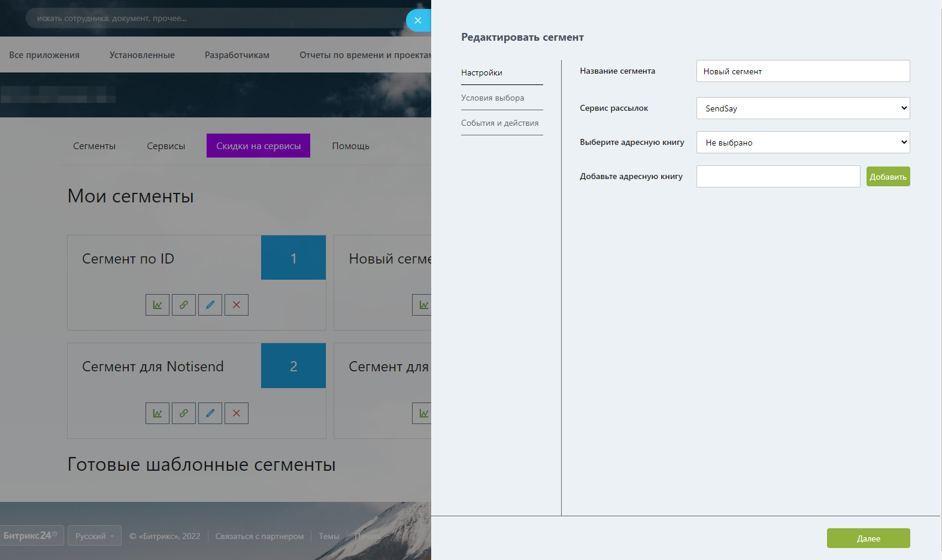This screenshot has height=560, width=942.
Task: Expand the Сервис рассылок dropdown
Action: [x=802, y=108]
